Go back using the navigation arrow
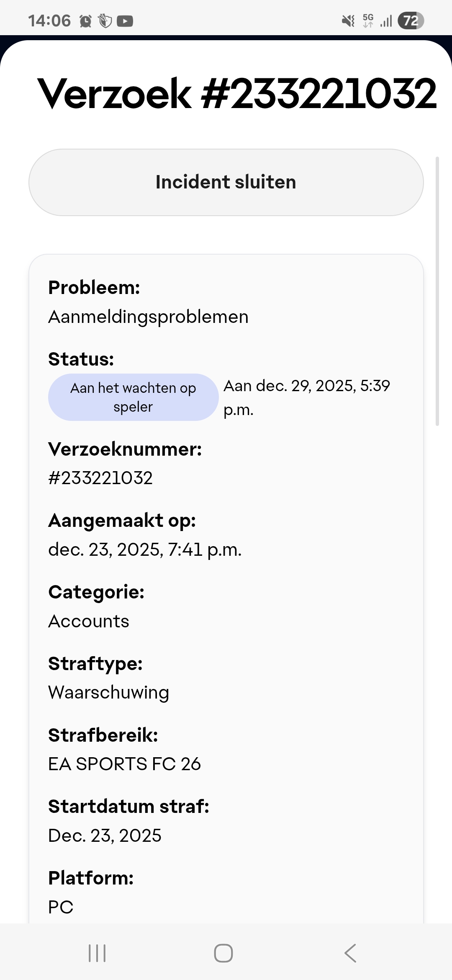This screenshot has height=980, width=452. point(350,953)
